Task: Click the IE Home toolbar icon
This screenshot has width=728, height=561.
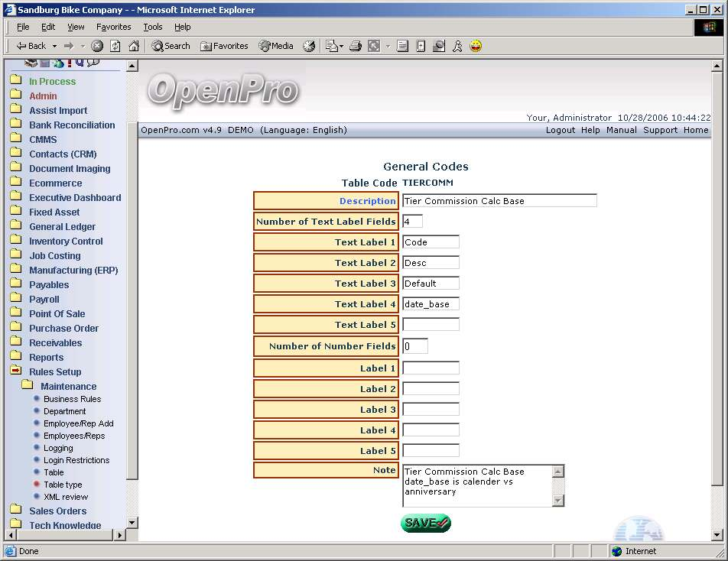Action: click(134, 46)
